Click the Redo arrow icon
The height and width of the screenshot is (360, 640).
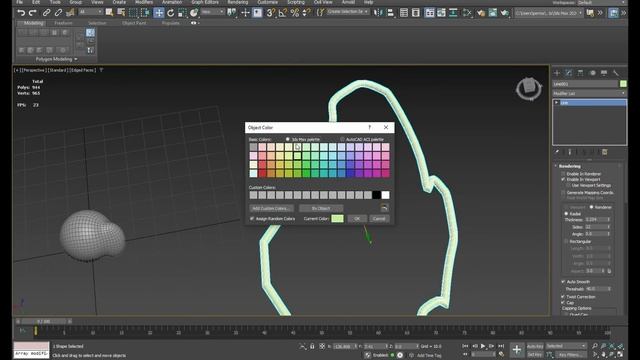33,13
